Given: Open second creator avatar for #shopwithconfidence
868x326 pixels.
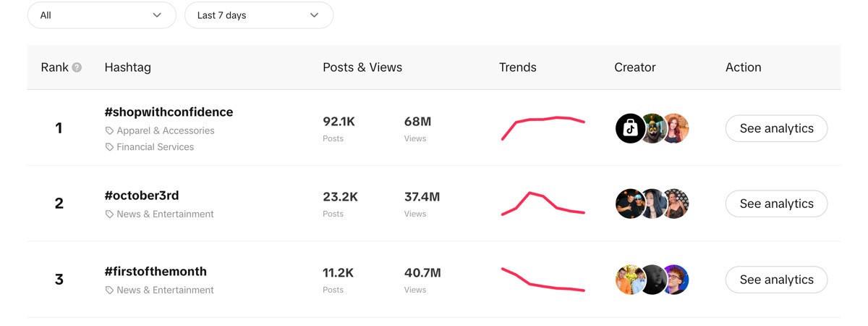Looking at the screenshot, I should coord(653,128).
